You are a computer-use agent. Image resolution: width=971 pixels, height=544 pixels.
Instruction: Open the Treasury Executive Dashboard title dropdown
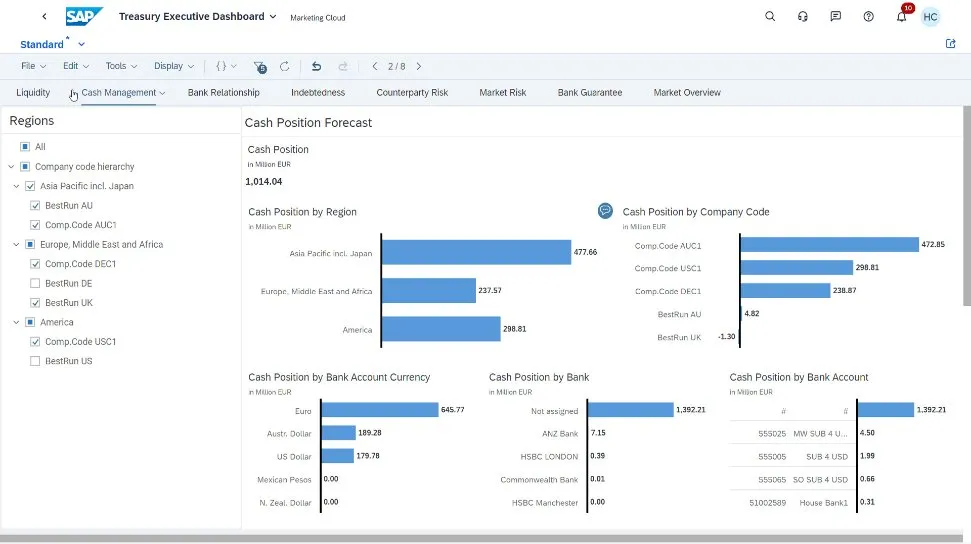273,17
